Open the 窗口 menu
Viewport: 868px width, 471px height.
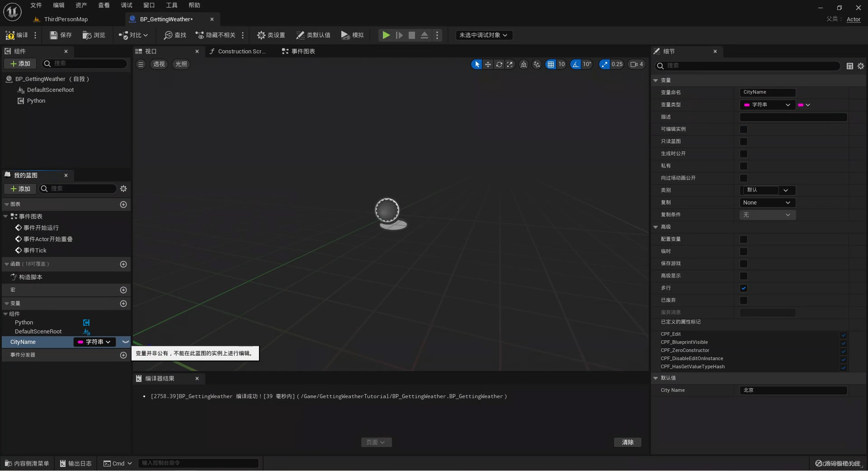coord(149,5)
